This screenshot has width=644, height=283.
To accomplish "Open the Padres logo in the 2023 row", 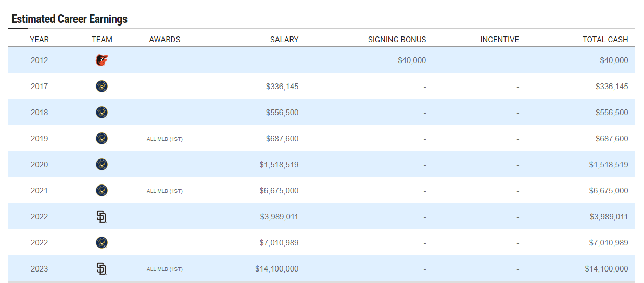I will (102, 269).
